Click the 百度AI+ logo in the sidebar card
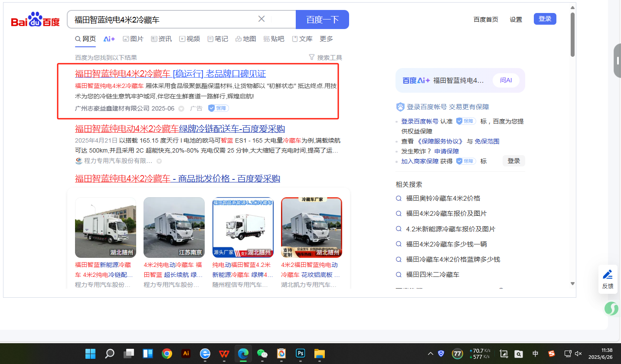The width and height of the screenshot is (621, 364). (416, 81)
